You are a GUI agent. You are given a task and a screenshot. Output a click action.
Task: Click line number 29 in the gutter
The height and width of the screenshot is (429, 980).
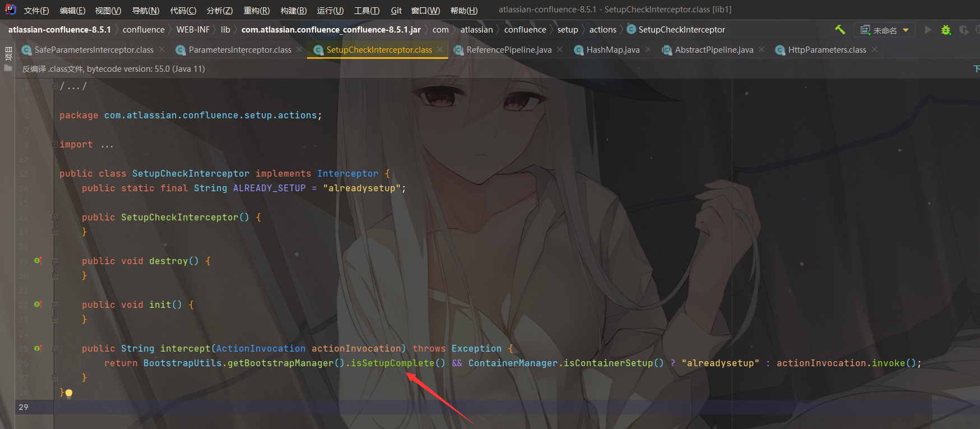[23, 407]
